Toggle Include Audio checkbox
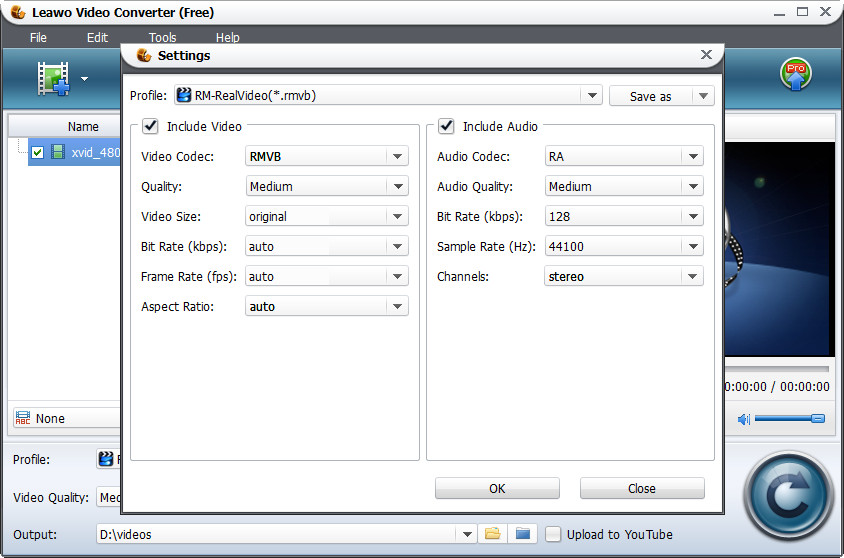Image resolution: width=844 pixels, height=558 pixels. (446, 126)
